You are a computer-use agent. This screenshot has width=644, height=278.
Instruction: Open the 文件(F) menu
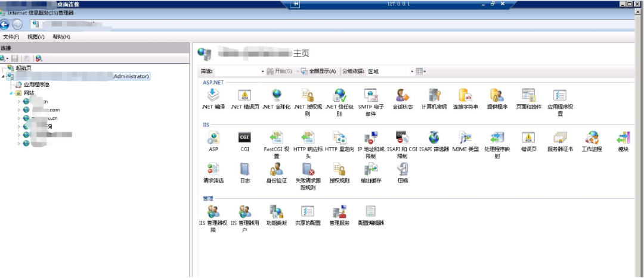pyautogui.click(x=11, y=37)
